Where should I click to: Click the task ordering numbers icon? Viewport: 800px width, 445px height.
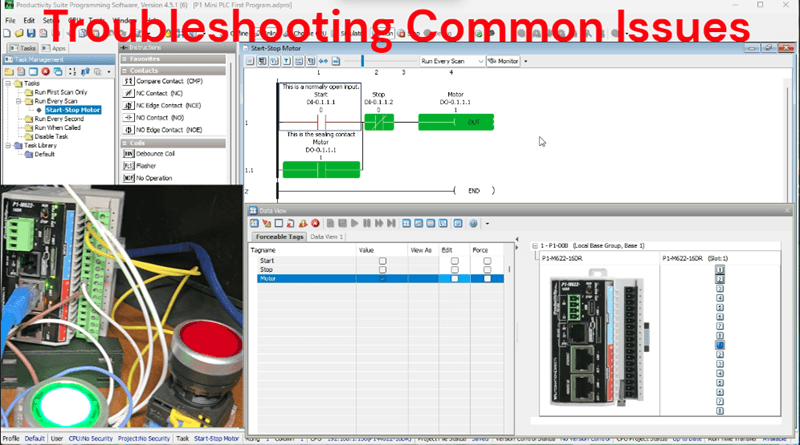point(72,71)
